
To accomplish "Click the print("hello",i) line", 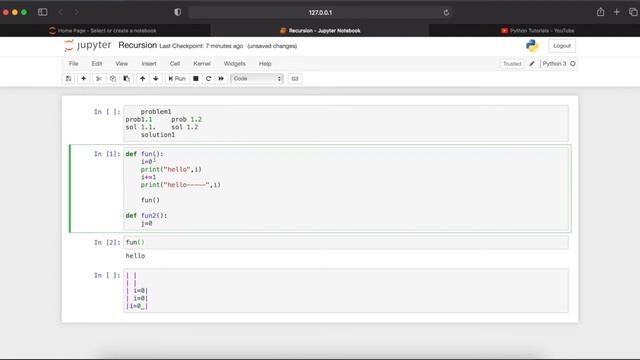I will point(171,169).
